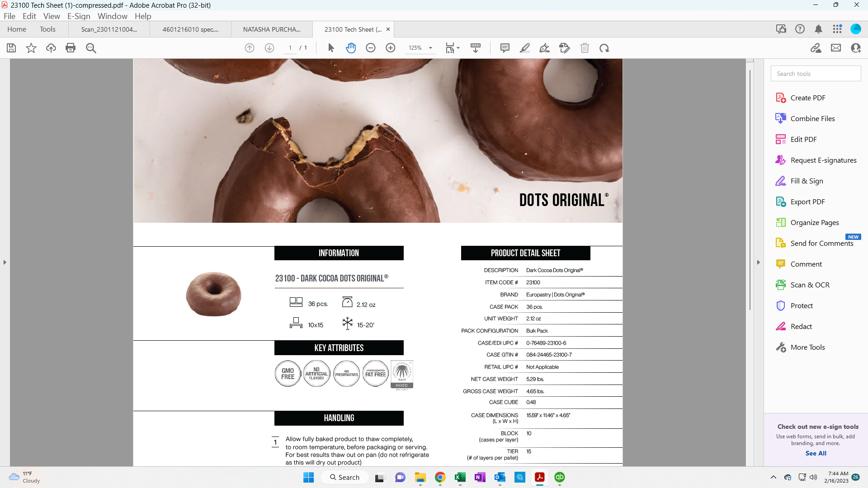Zoom in with plus icon

tap(391, 48)
